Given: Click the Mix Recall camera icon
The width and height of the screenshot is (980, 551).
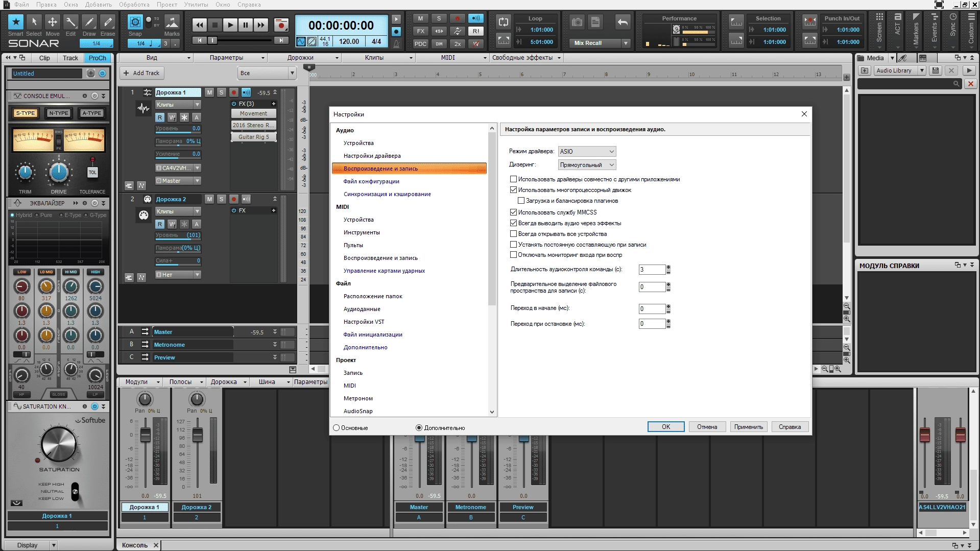Looking at the screenshot, I should (577, 22).
